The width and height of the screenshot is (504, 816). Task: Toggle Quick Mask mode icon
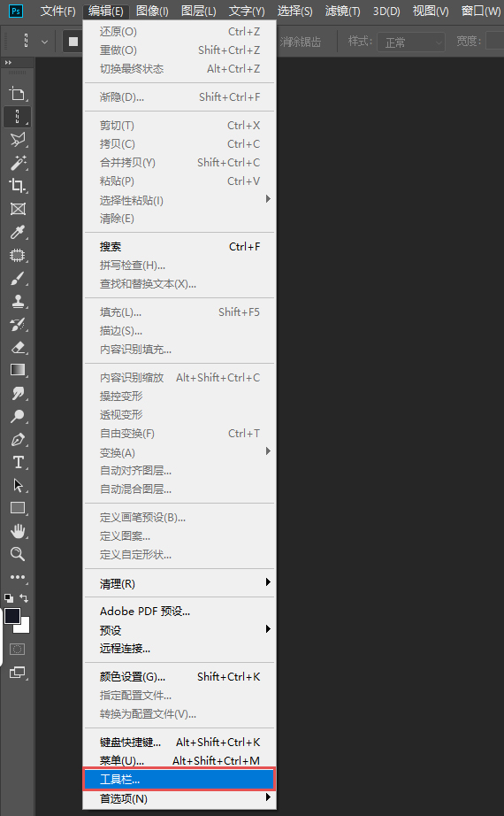[17, 649]
